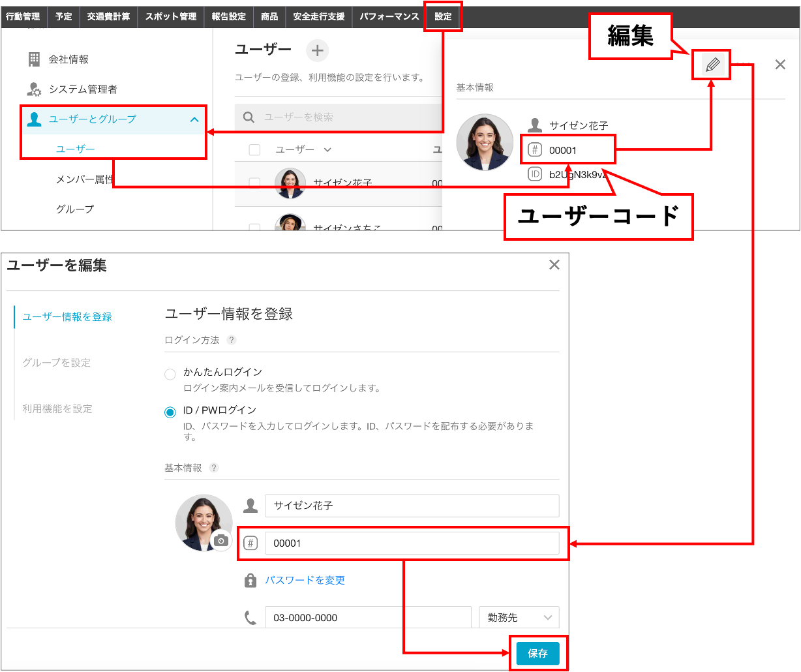The width and height of the screenshot is (801, 672).
Task: Open the 商品 menu tab
Action: 269,17
